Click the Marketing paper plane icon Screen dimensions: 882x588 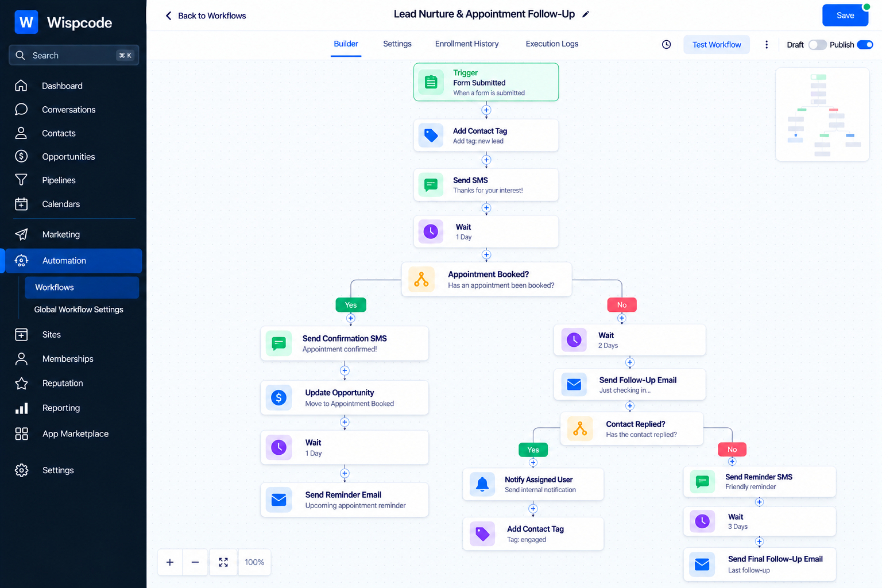tap(21, 234)
